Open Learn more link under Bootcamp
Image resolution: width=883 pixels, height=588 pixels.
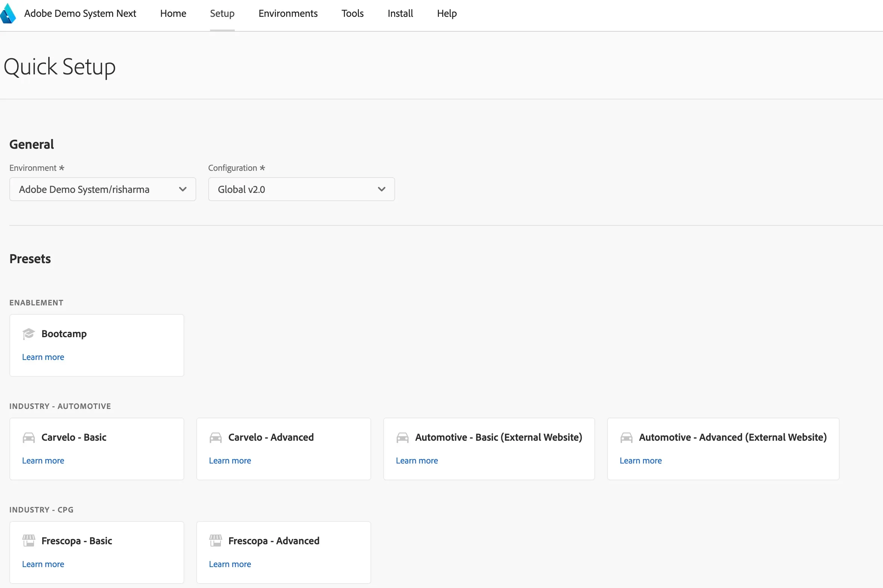click(x=43, y=357)
